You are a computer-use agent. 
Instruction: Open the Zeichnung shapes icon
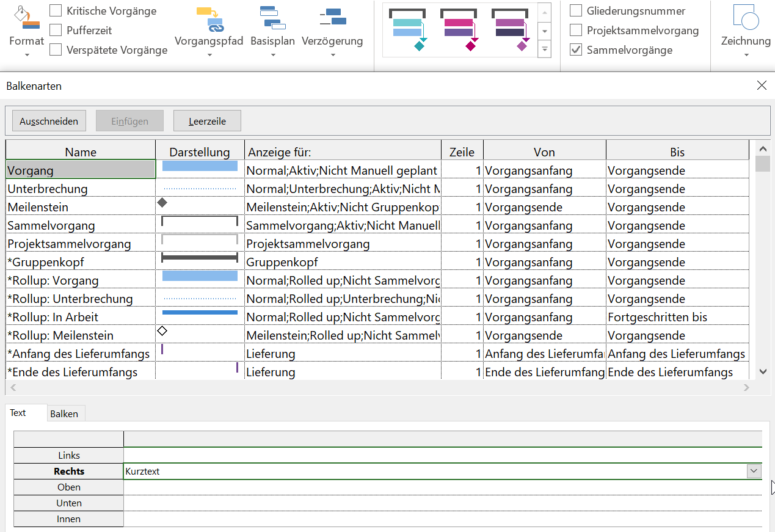pos(745,17)
